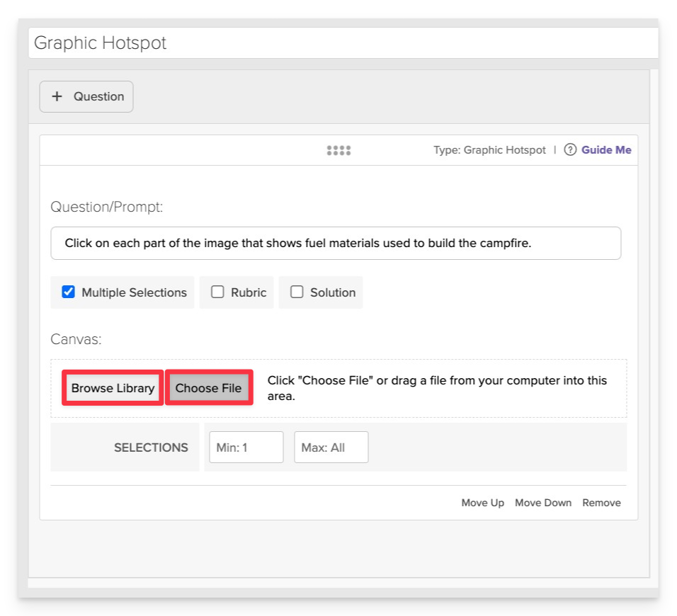Click Move Up for this question
The image size is (677, 616).
483,503
